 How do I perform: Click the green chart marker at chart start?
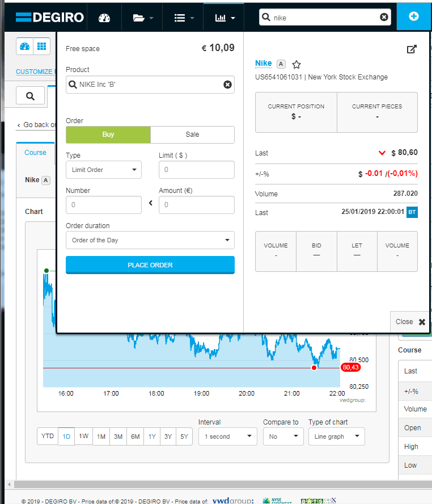click(x=46, y=271)
